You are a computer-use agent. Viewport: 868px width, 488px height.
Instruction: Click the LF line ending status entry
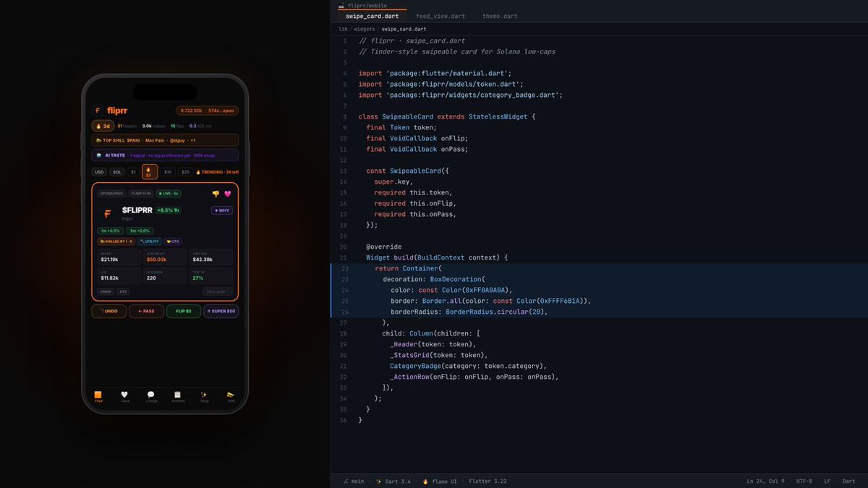[827, 481]
